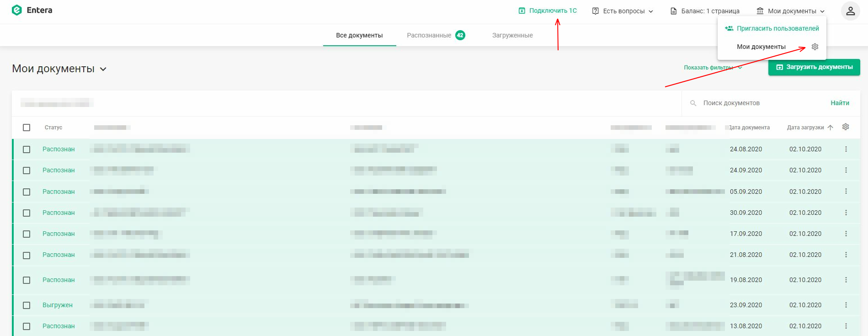Image resolution: width=868 pixels, height=336 pixels.
Task: Open the user profile avatar icon
Action: [x=850, y=11]
